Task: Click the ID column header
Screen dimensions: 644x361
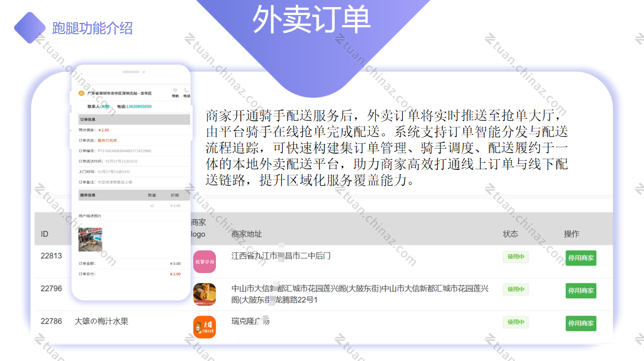Action: 45,234
